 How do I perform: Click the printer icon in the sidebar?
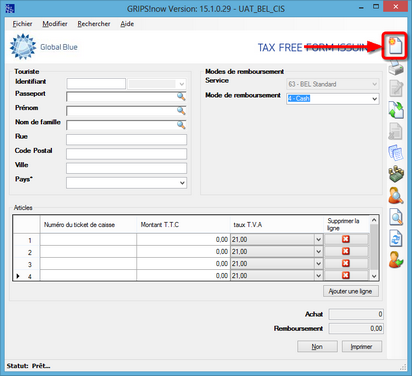point(396,69)
